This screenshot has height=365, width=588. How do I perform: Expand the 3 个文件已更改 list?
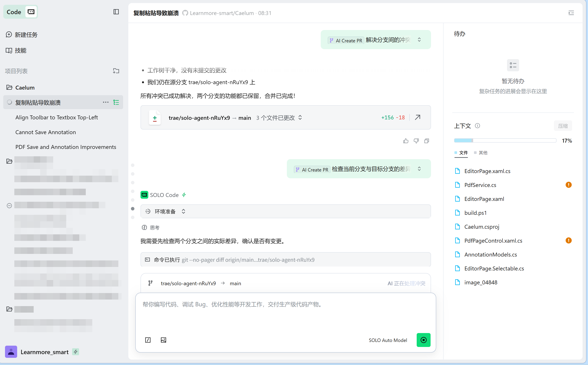click(x=300, y=118)
